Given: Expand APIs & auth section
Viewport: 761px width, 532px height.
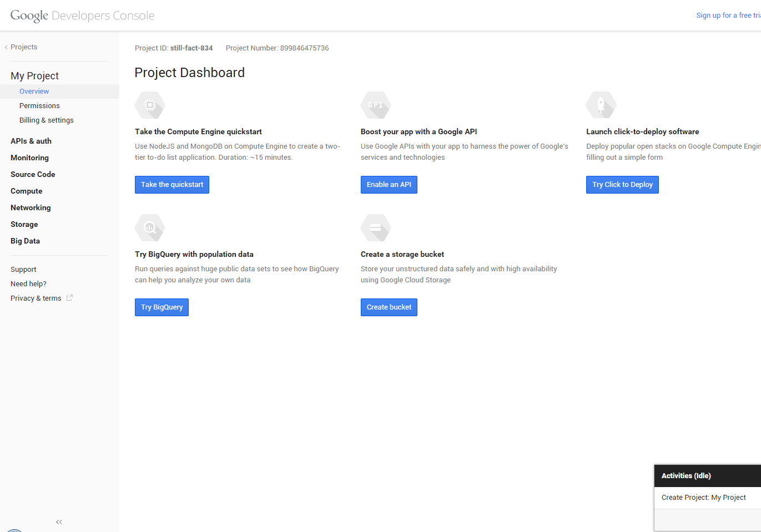Looking at the screenshot, I should 31,141.
